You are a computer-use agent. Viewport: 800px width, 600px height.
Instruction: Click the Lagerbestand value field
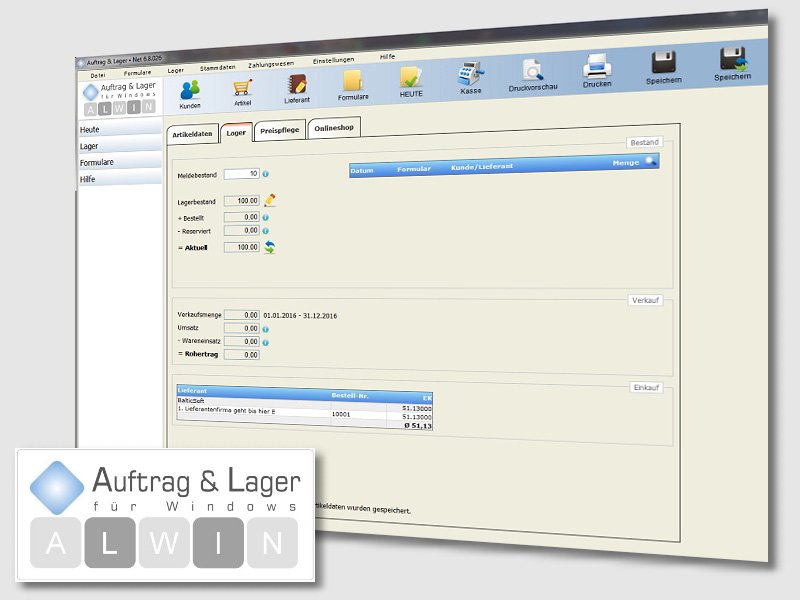(242, 201)
